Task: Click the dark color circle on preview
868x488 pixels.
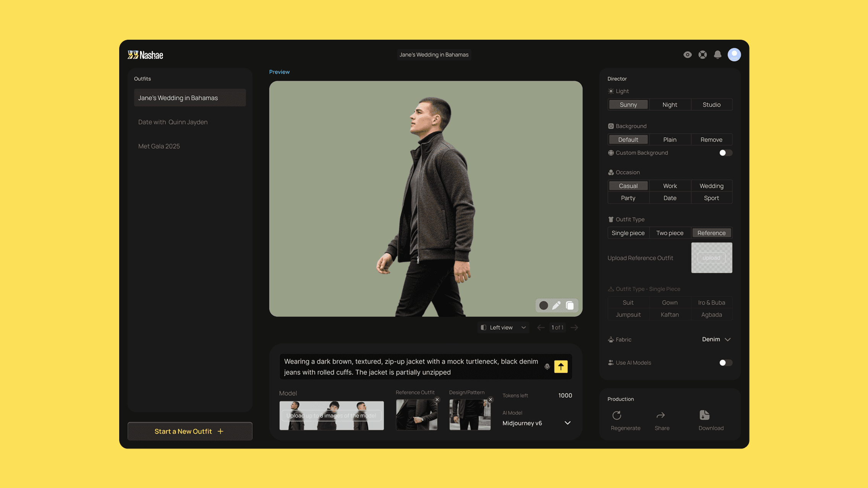Action: (543, 305)
